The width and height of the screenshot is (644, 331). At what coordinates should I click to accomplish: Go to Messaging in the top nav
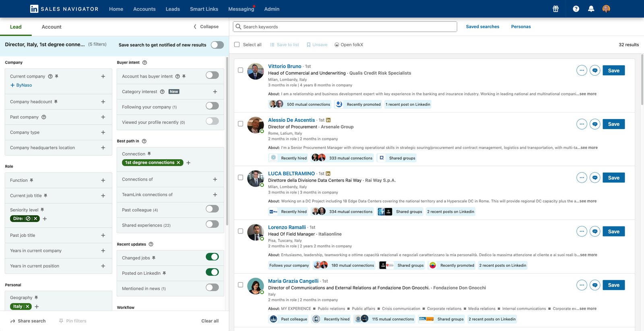pos(241,9)
